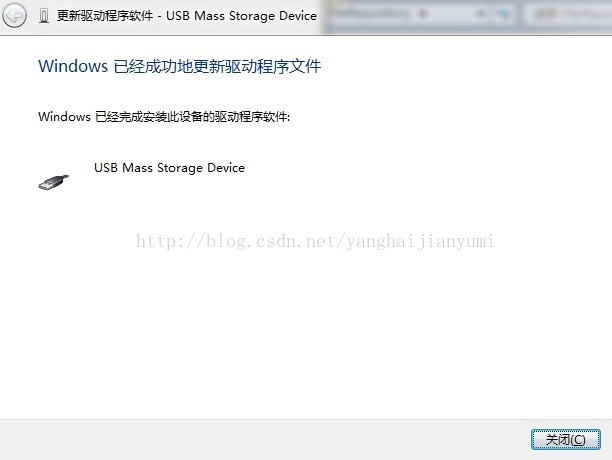Click the blurred refresh icon behind the dialog

[x=504, y=14]
